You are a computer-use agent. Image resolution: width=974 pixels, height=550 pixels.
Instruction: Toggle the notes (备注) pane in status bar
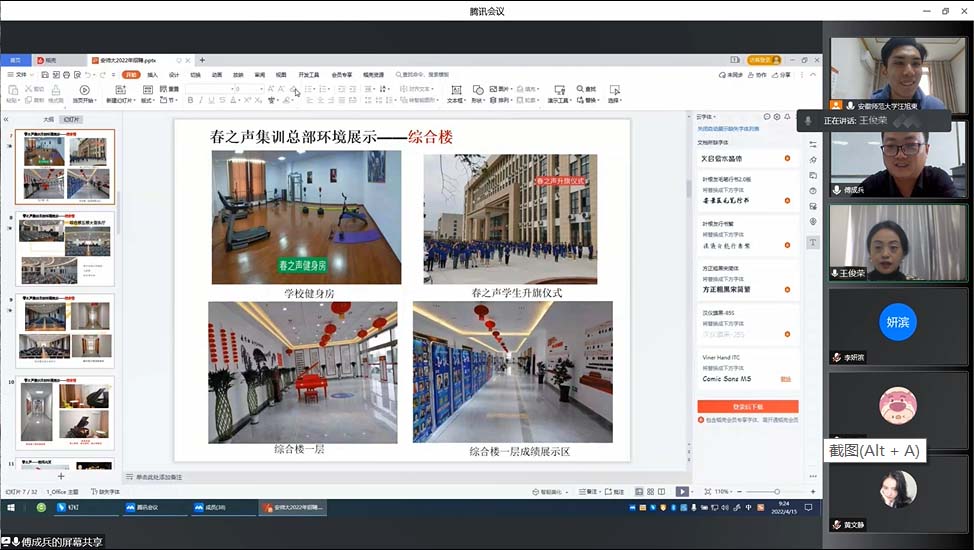(x=591, y=492)
